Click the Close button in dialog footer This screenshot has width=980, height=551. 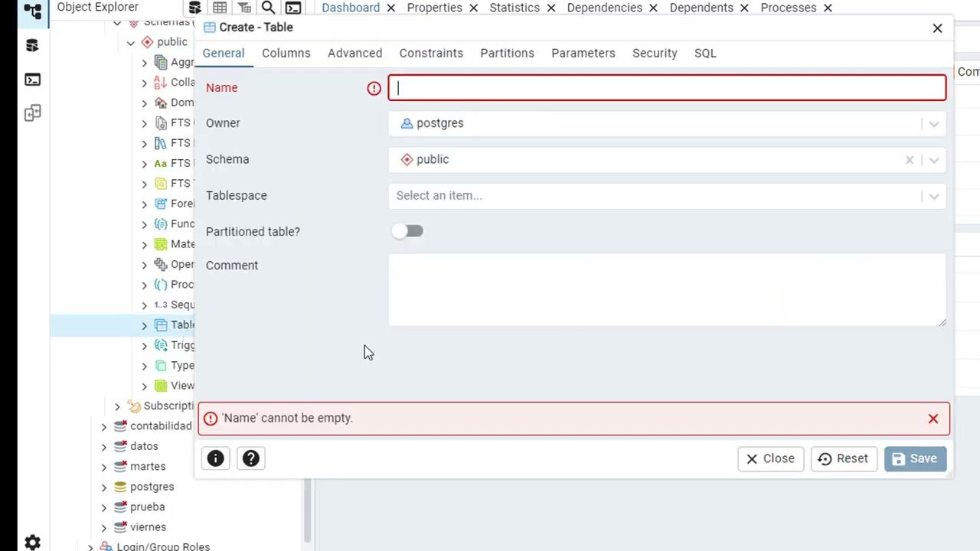tap(770, 458)
